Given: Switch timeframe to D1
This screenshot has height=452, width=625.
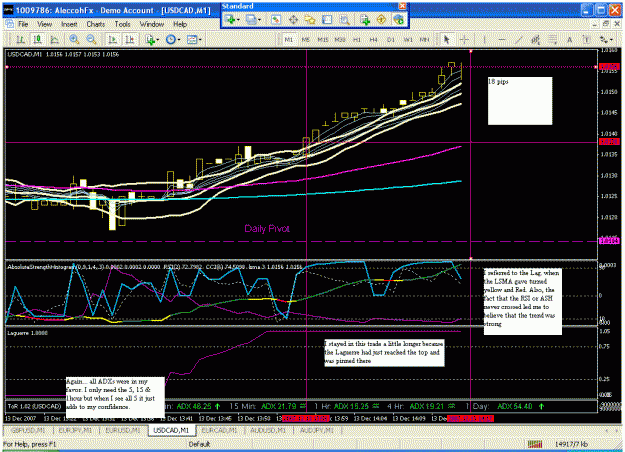Looking at the screenshot, I should 391,39.
